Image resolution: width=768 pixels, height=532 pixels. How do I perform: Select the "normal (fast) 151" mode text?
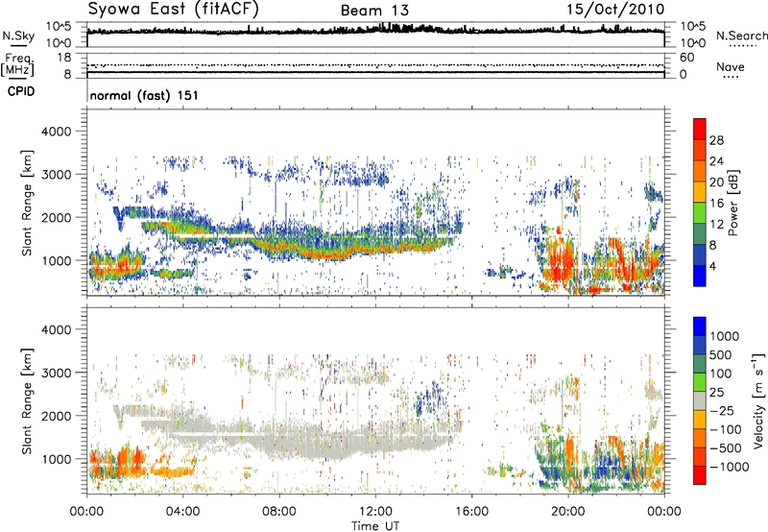point(145,95)
